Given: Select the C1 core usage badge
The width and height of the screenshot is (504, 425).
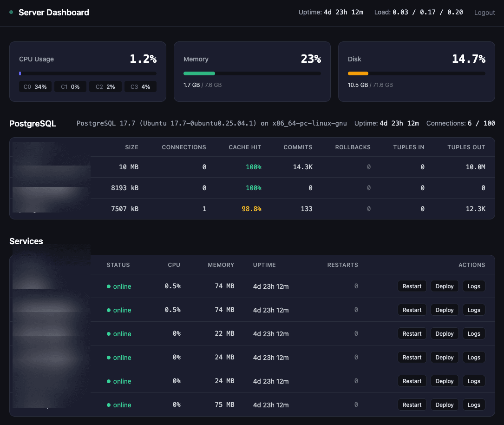Looking at the screenshot, I should coord(70,86).
